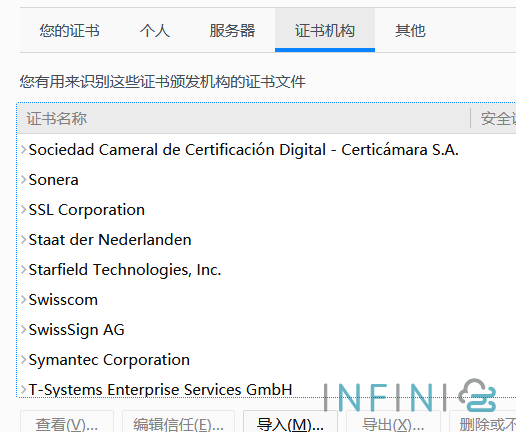Expand the SSL Corporation group

click(x=23, y=210)
